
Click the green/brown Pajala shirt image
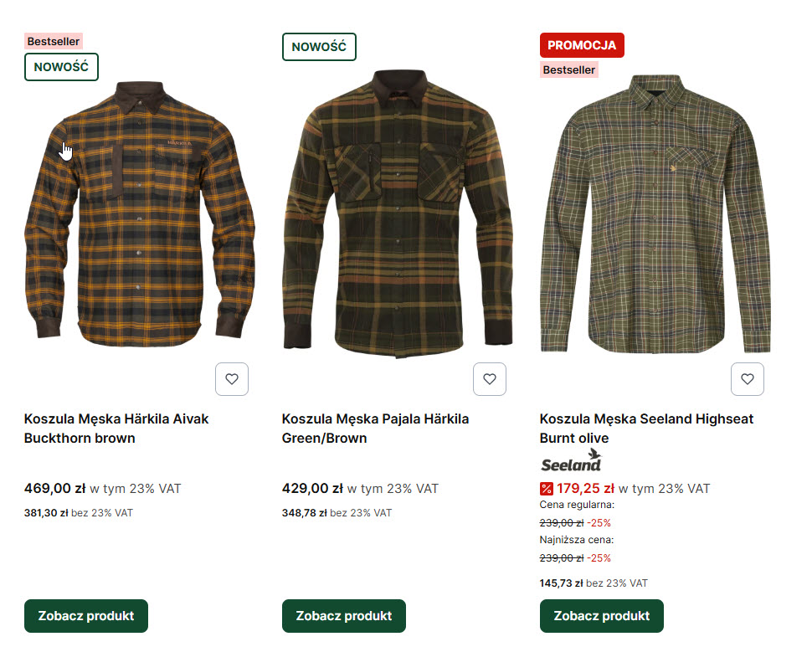398,213
